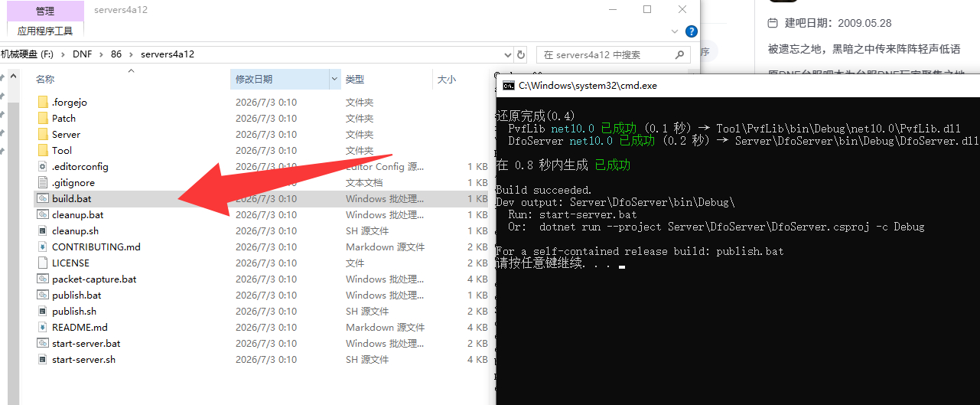This screenshot has height=405, width=980.
Task: Click the build.bat batch file icon
Action: pos(43,198)
